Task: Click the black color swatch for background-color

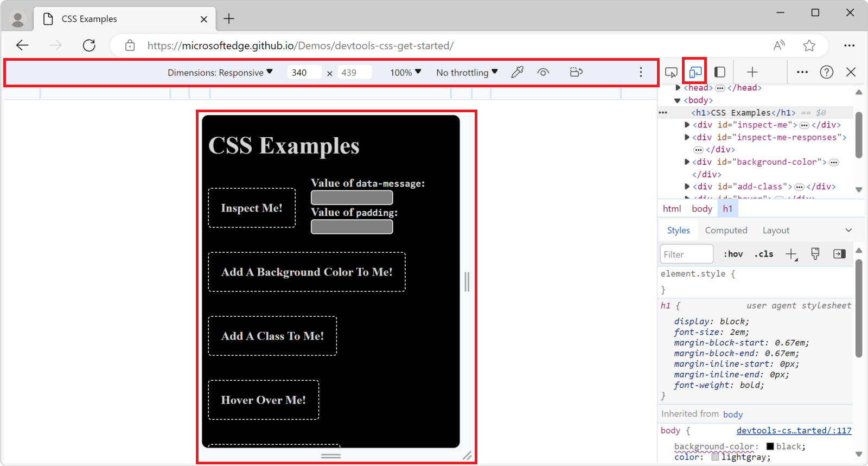Action: coord(770,446)
